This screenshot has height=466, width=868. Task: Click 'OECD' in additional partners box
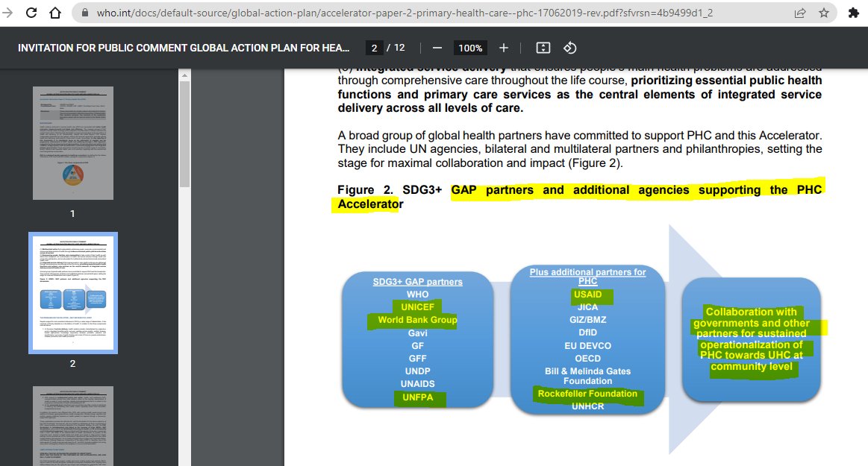(x=587, y=358)
